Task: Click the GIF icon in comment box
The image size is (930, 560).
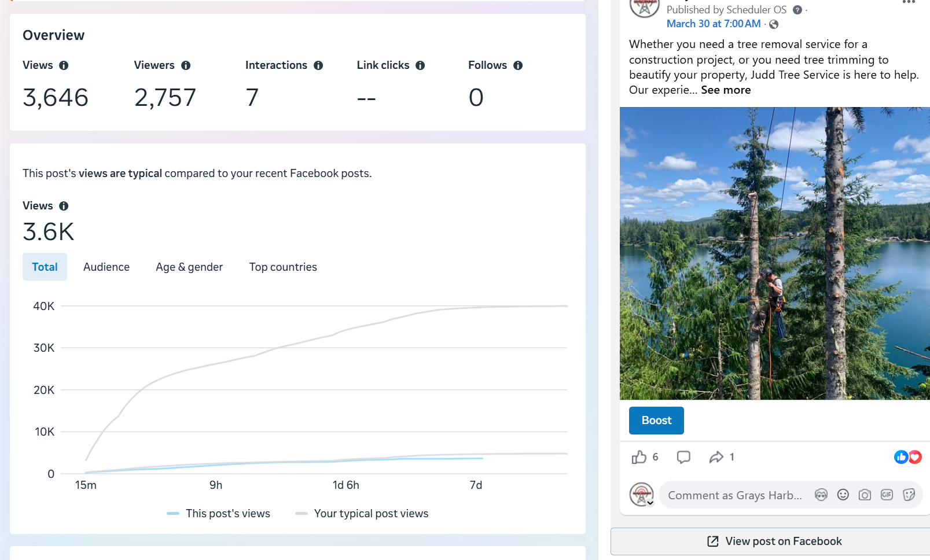Action: pyautogui.click(x=887, y=495)
